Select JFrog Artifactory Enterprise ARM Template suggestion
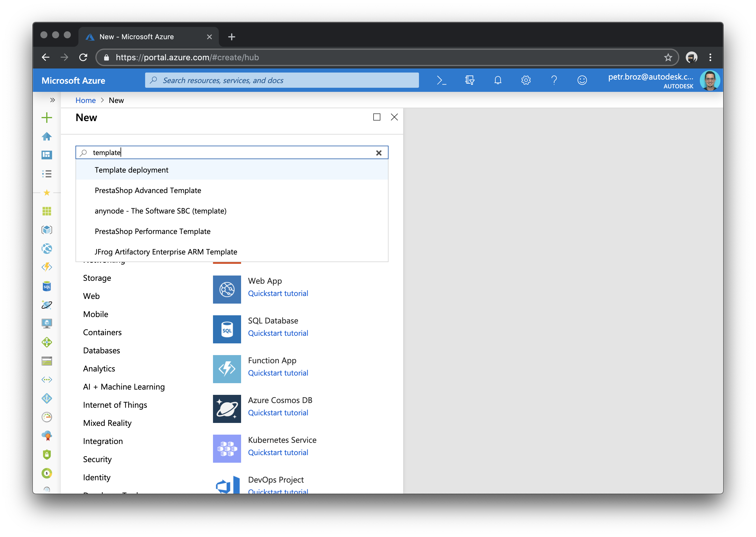The image size is (756, 537). [232, 252]
